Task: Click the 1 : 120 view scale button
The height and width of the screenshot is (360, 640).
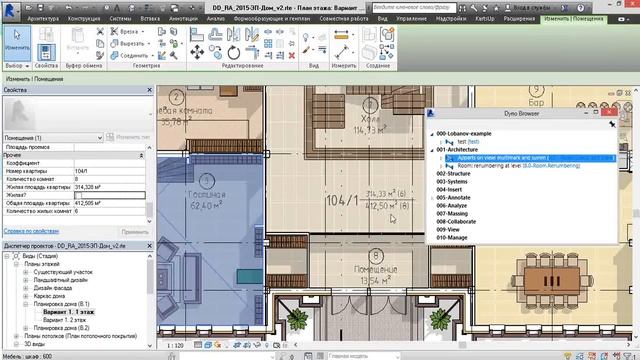Action: [x=176, y=345]
